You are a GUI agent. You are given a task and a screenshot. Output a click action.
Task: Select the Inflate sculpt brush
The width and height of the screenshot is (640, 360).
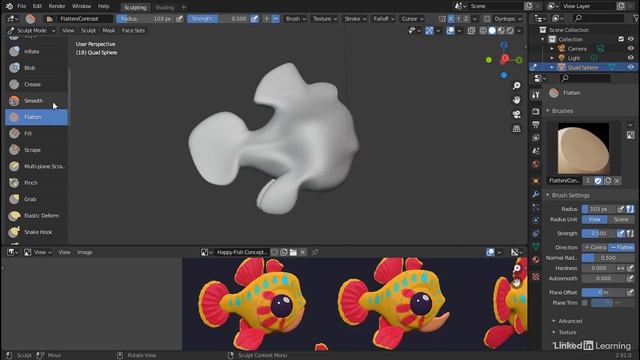click(36, 51)
